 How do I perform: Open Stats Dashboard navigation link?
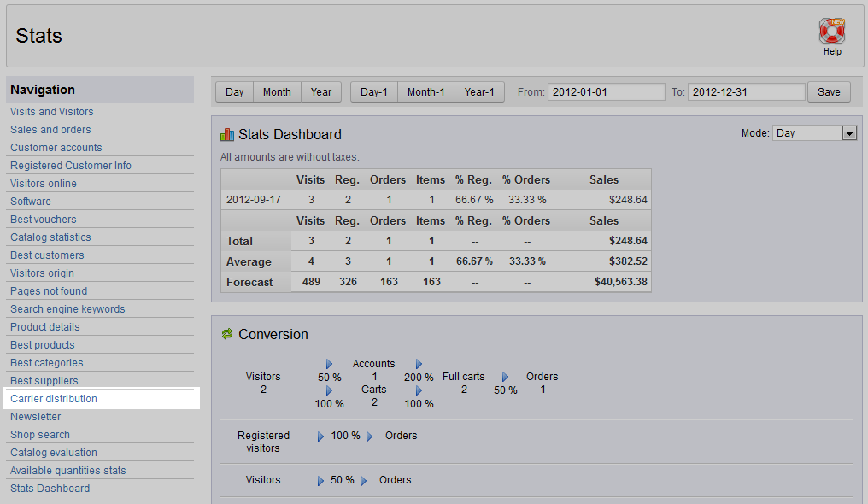coord(50,489)
